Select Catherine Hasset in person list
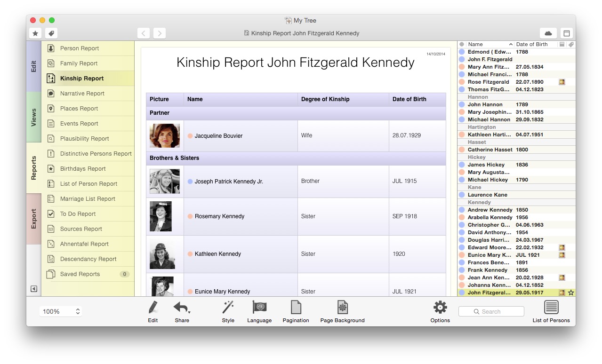 click(x=516, y=150)
